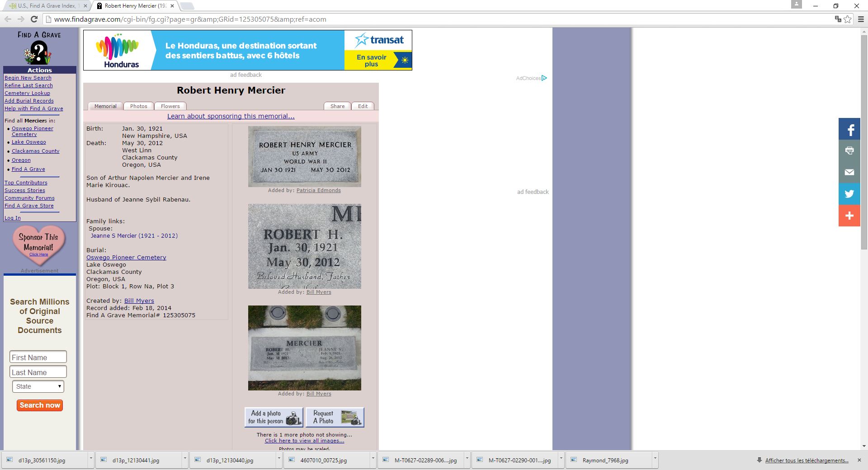
Task: Close Robert Henry Mercier browser tab
Action: click(x=172, y=6)
